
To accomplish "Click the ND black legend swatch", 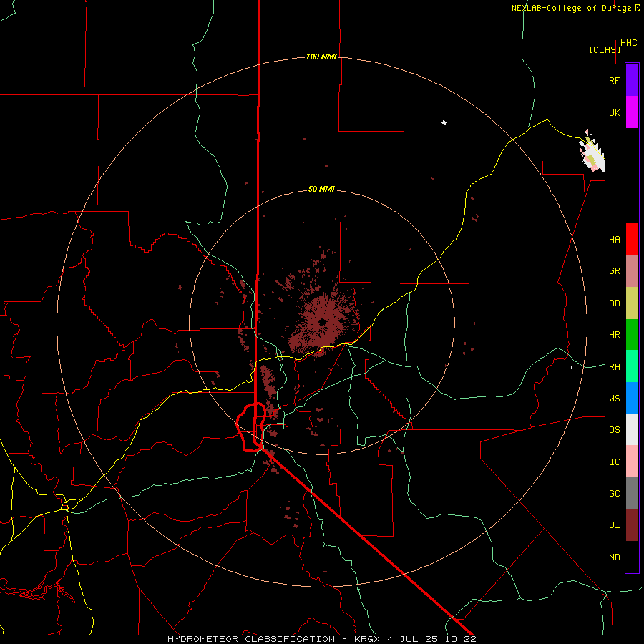I will click(x=632, y=557).
